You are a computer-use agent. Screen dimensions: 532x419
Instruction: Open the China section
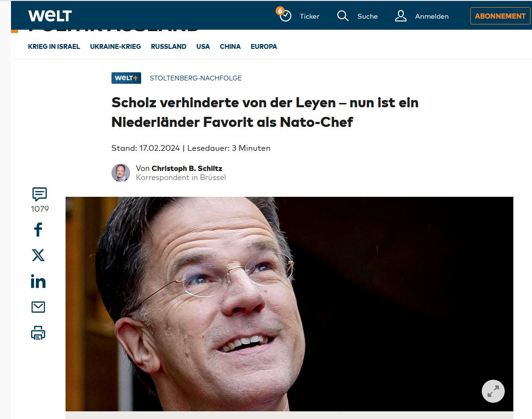tap(230, 46)
